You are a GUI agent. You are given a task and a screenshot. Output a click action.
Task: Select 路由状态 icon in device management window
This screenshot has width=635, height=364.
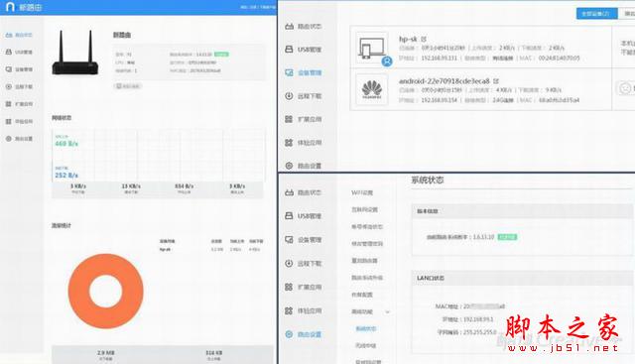click(x=289, y=27)
